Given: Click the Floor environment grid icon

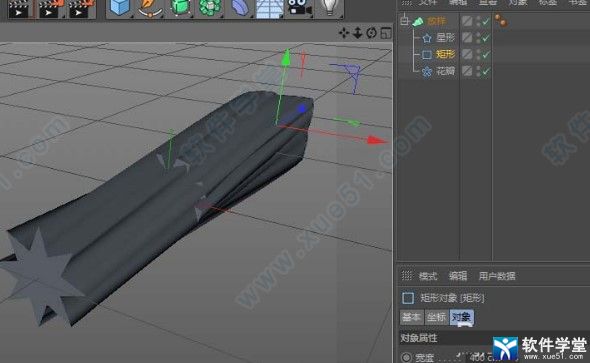Looking at the screenshot, I should (x=269, y=9).
